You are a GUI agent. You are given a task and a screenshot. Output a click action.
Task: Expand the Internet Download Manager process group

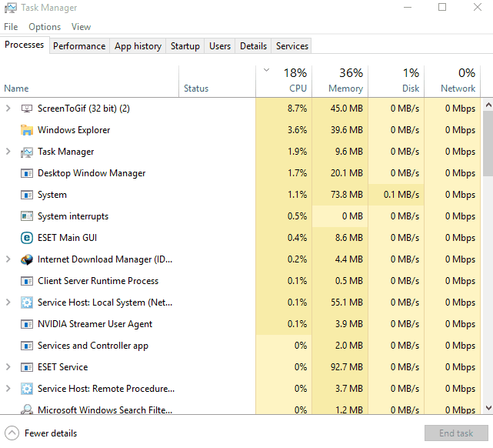(x=8, y=259)
